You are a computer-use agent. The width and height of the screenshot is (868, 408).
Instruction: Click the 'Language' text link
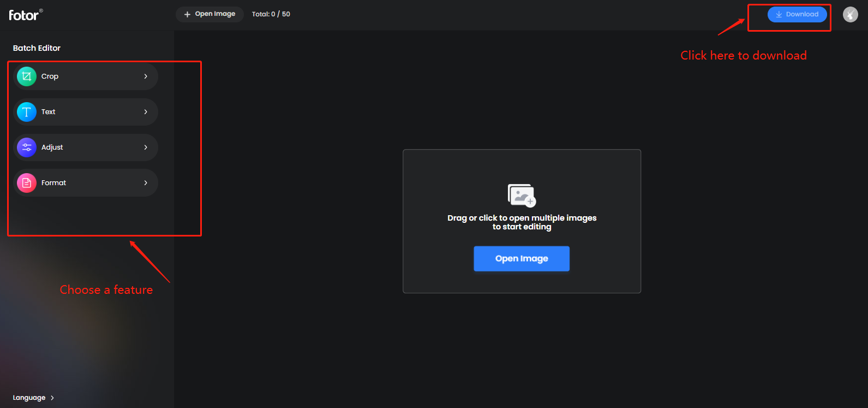click(x=29, y=398)
